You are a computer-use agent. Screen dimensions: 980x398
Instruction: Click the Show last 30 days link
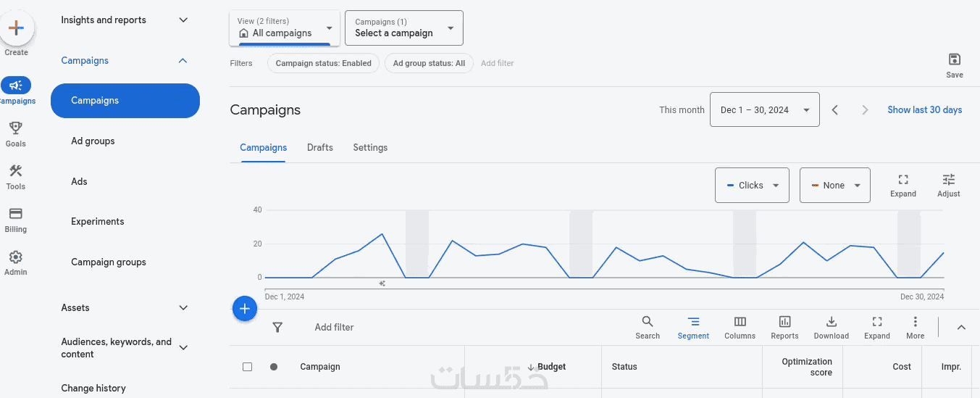(x=924, y=110)
